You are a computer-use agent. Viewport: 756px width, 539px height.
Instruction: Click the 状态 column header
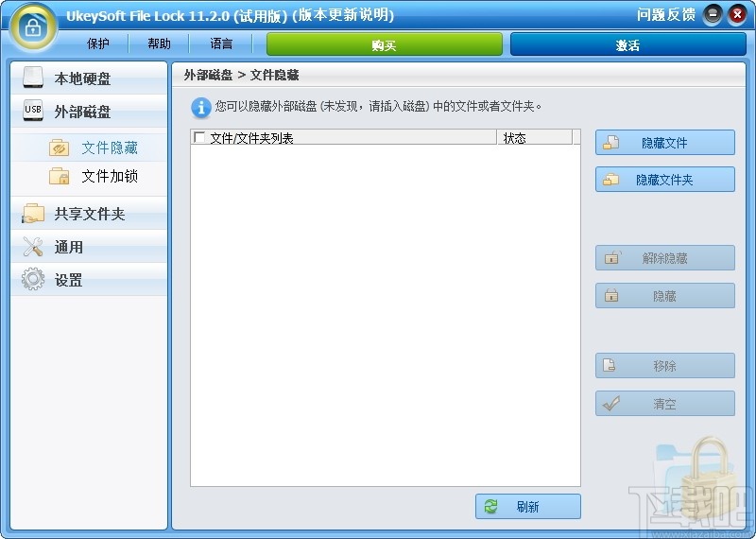(x=535, y=137)
